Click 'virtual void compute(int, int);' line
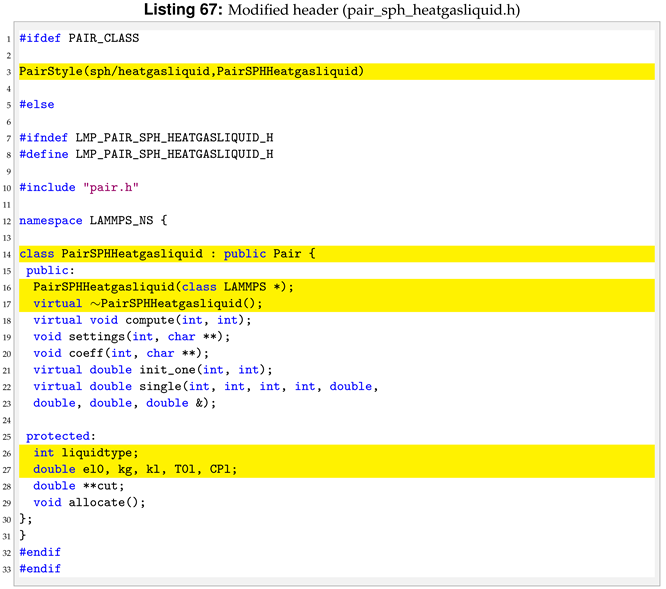Image resolution: width=666 pixels, height=589 pixels. [142, 320]
